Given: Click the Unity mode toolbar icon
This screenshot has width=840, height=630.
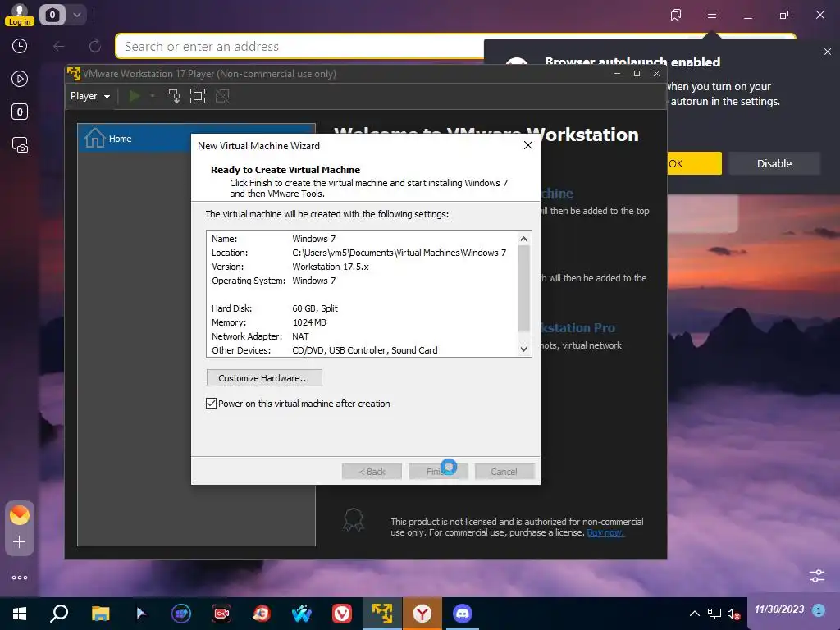Looking at the screenshot, I should coord(222,97).
